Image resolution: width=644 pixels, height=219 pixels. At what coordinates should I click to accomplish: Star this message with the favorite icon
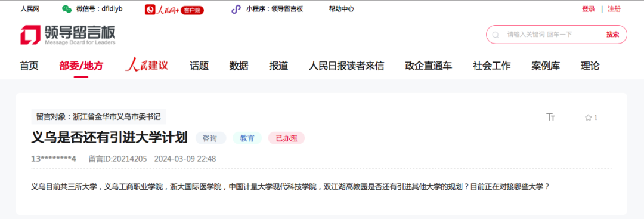point(588,118)
